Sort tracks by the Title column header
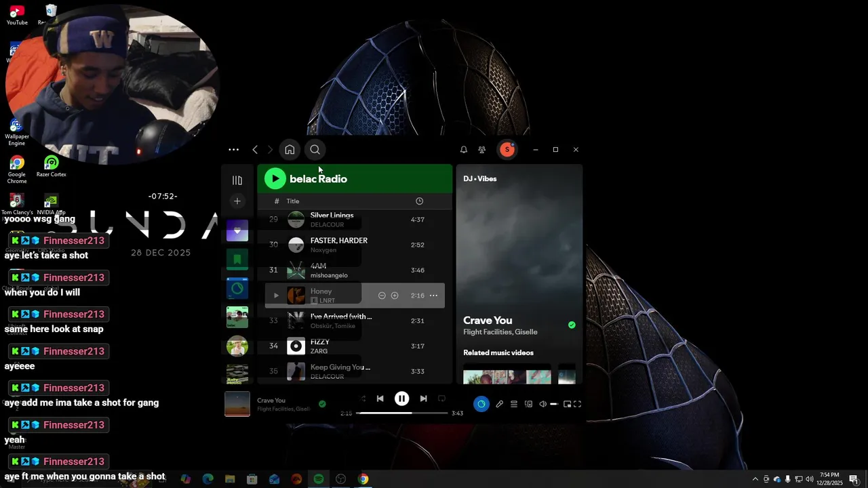 tap(292, 201)
